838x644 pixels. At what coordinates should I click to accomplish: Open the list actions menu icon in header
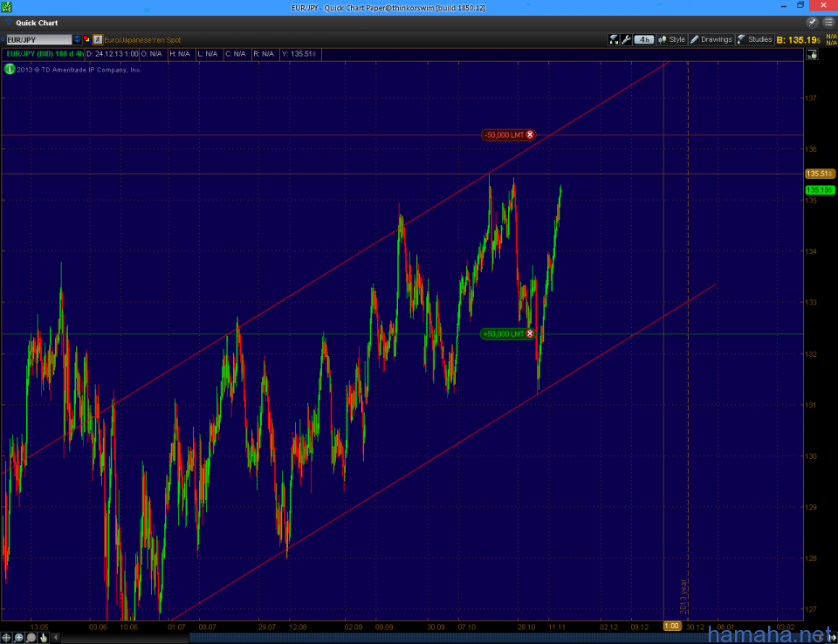[828, 23]
